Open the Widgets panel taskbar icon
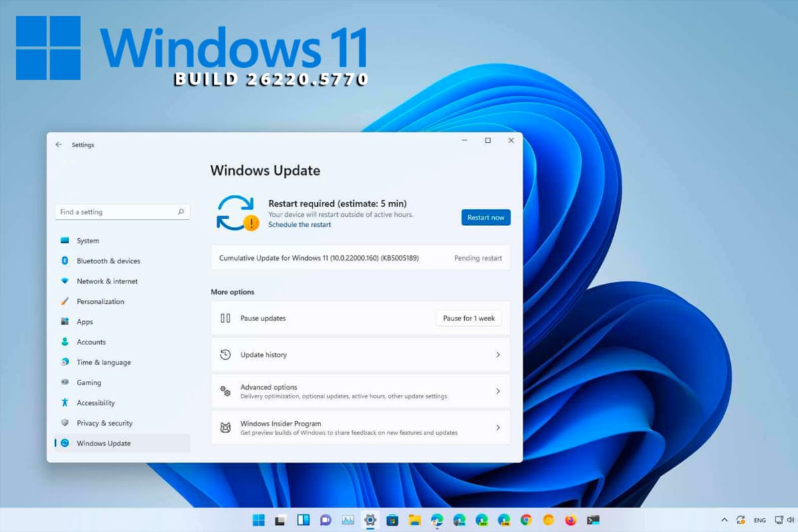 point(303,520)
